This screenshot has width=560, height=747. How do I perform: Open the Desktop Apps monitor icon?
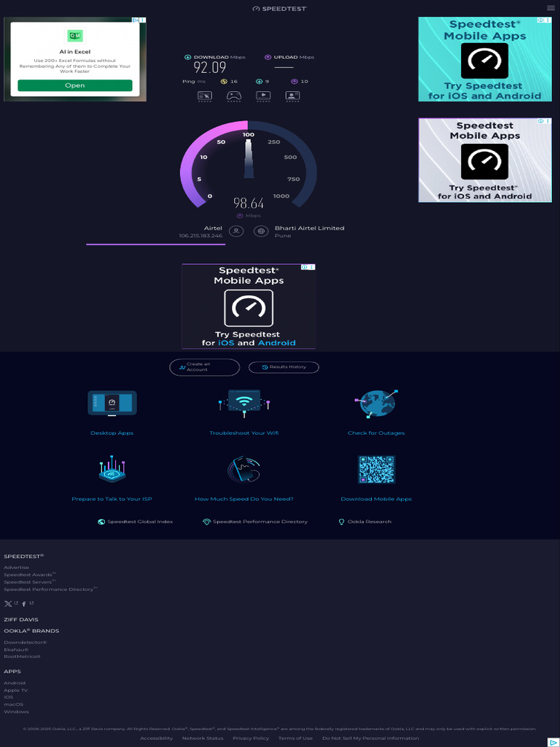[112, 403]
